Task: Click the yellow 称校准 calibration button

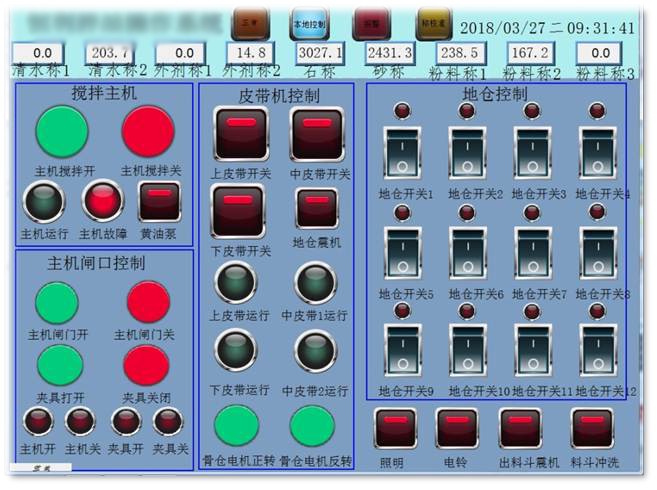Action: (x=434, y=22)
